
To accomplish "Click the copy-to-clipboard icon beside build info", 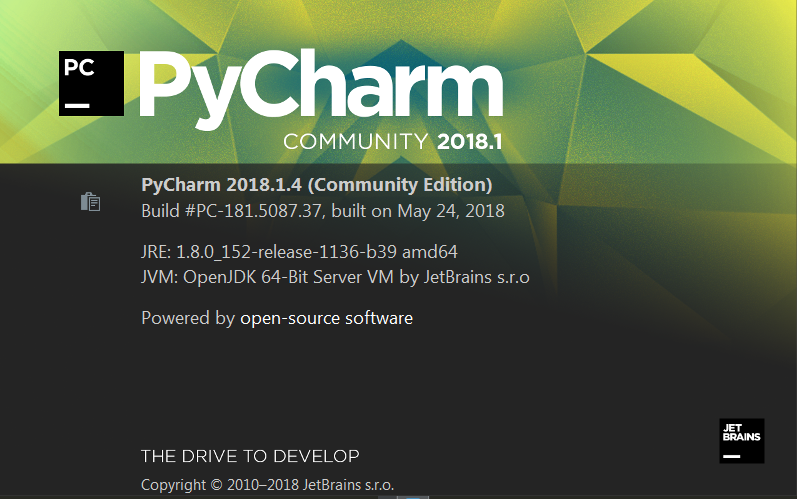I will point(90,201).
